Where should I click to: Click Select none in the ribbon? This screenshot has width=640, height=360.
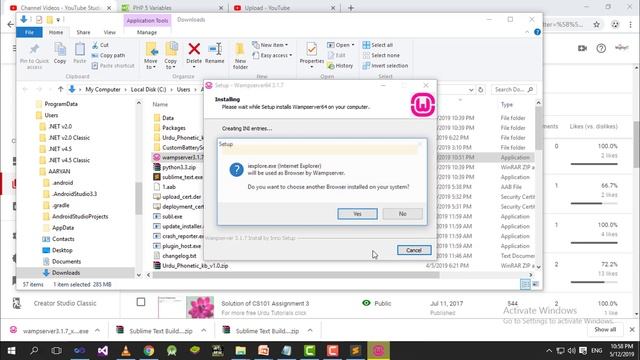coord(381,55)
